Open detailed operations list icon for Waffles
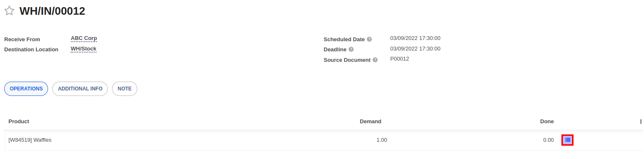644x159 pixels. (x=567, y=140)
